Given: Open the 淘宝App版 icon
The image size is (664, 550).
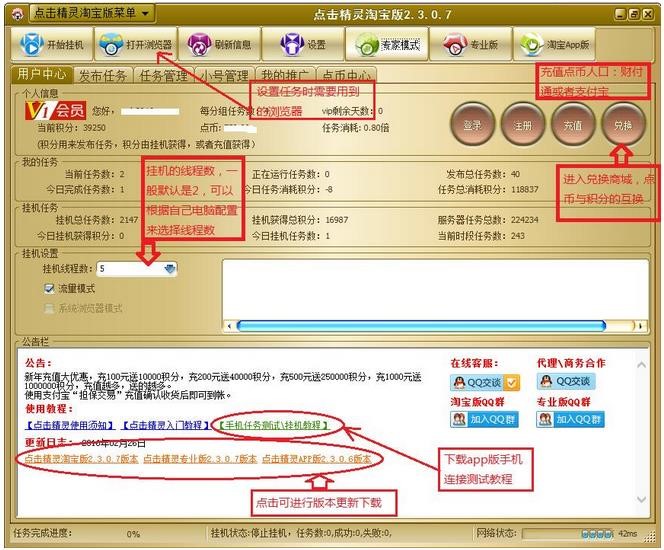Looking at the screenshot, I should point(532,44).
